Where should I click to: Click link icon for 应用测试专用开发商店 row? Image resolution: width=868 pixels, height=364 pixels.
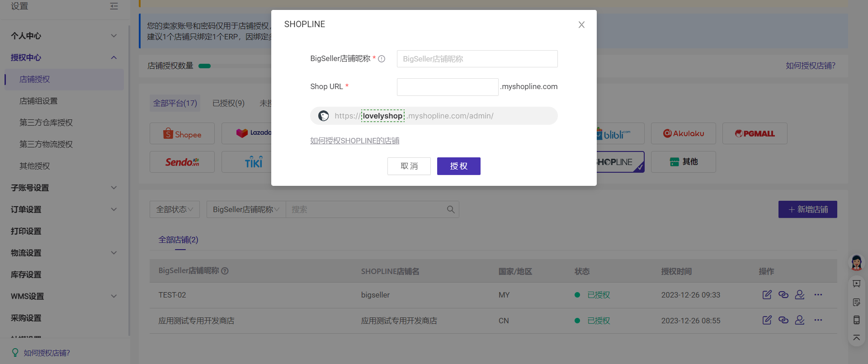783,320
